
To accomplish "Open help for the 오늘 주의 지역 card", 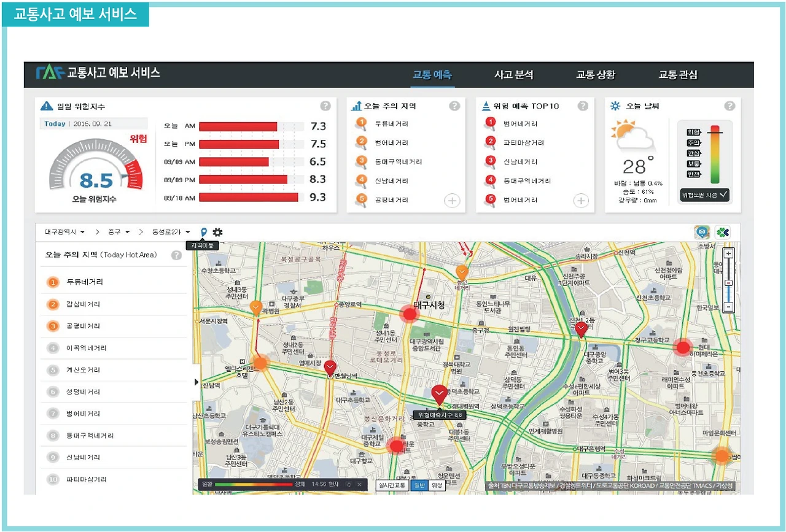I will point(454,106).
